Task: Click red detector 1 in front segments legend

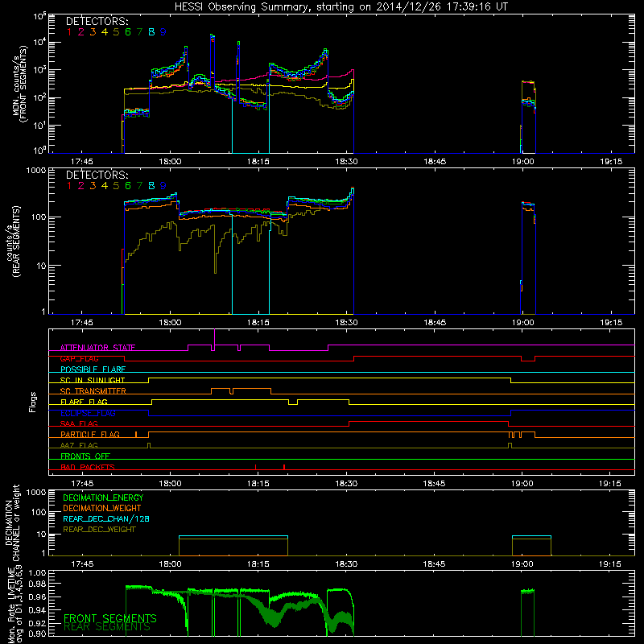Action: point(69,32)
